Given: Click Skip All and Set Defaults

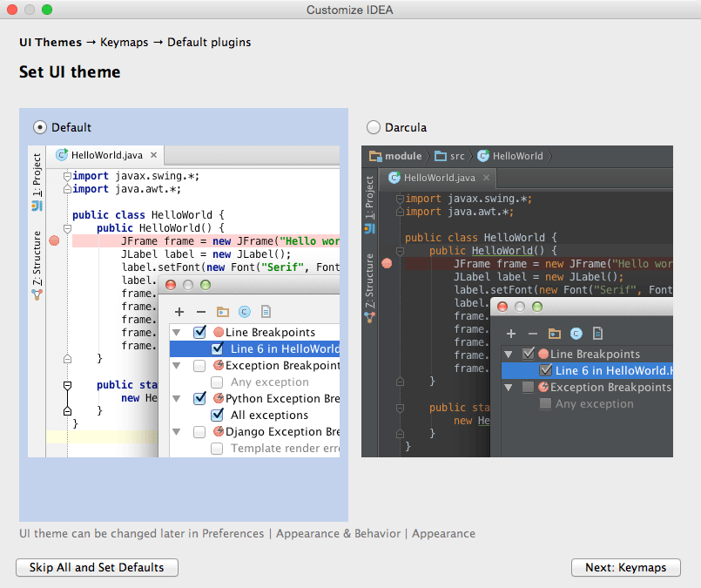Looking at the screenshot, I should (x=97, y=567).
